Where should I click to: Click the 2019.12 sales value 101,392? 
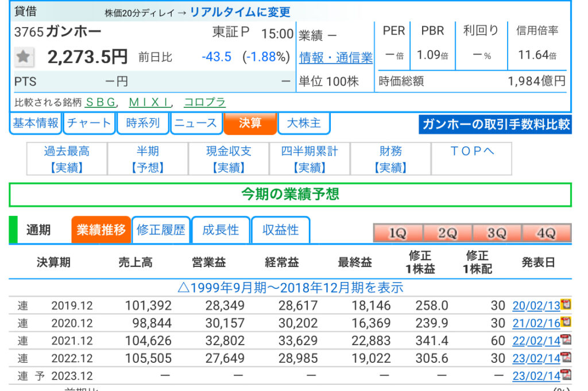[x=148, y=305]
